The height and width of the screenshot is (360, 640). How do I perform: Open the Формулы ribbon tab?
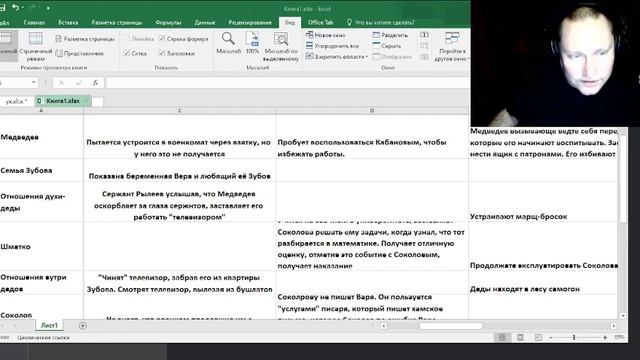(168, 22)
